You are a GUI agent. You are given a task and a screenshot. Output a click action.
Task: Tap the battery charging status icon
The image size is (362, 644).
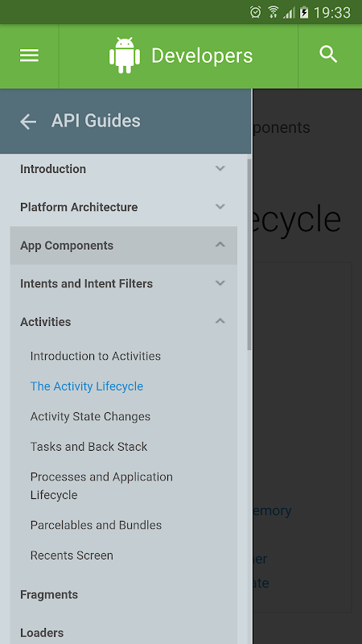[x=304, y=12]
